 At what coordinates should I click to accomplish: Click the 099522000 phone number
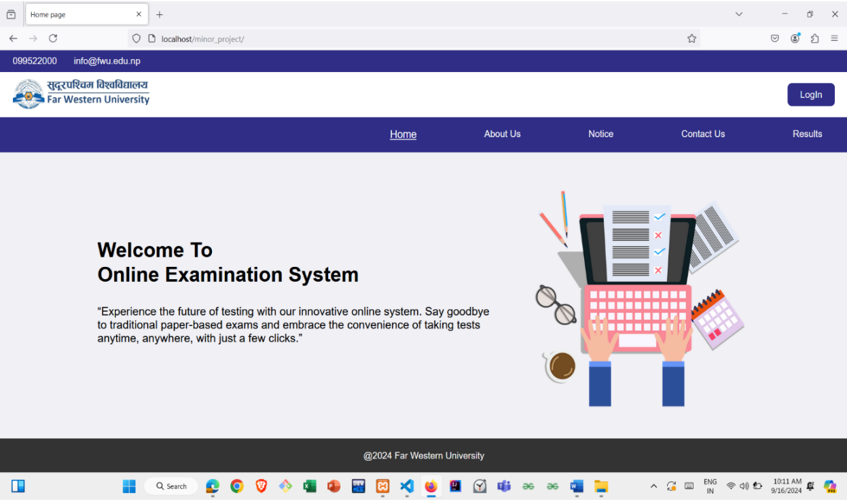click(35, 61)
